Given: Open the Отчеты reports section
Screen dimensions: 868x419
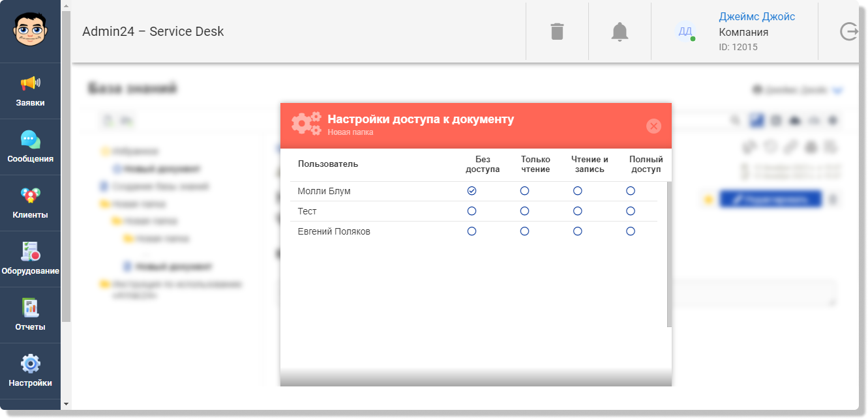Looking at the screenshot, I should click(x=30, y=315).
